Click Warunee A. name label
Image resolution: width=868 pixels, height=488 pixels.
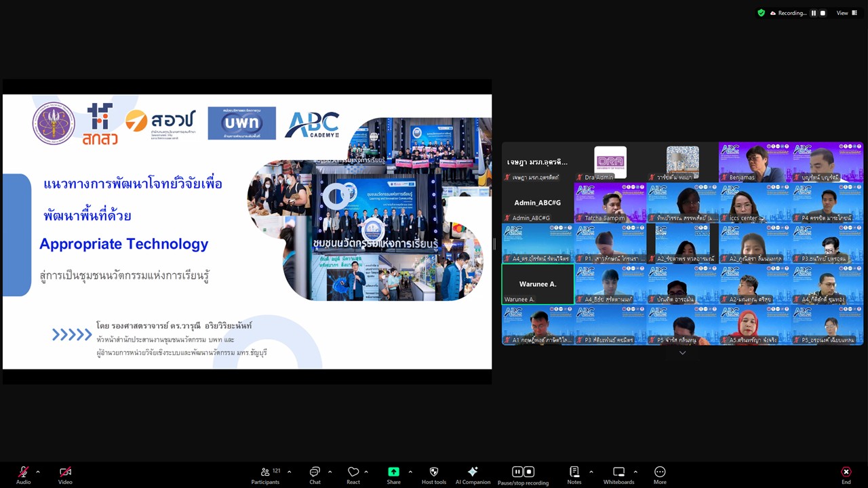click(519, 300)
